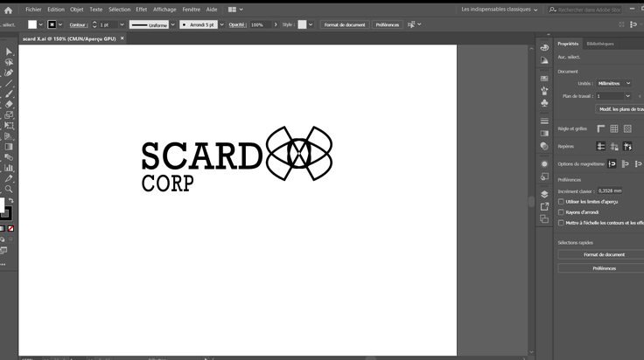Open the Fenêtre menu
This screenshot has width=644, height=360.
(191, 10)
